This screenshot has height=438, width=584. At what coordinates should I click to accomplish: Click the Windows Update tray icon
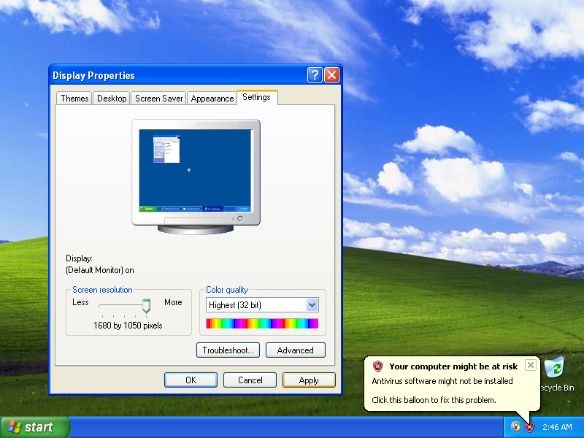(515, 427)
